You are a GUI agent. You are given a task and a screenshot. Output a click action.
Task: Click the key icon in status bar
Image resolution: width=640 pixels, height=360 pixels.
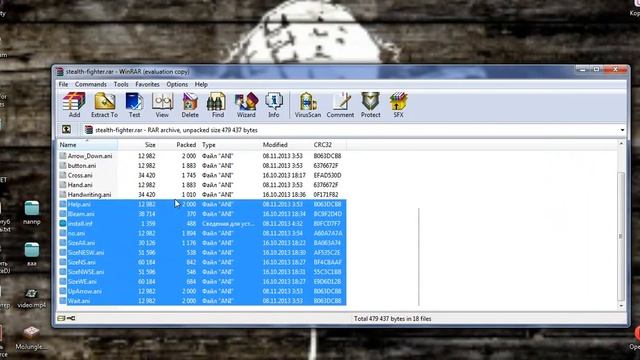click(x=71, y=318)
